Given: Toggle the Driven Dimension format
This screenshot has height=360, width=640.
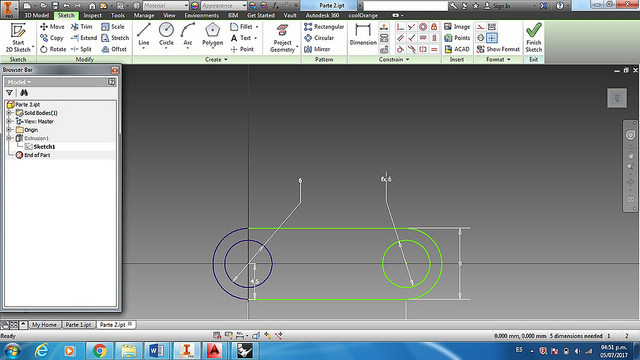Looking at the screenshot, I should pyautogui.click(x=492, y=27).
